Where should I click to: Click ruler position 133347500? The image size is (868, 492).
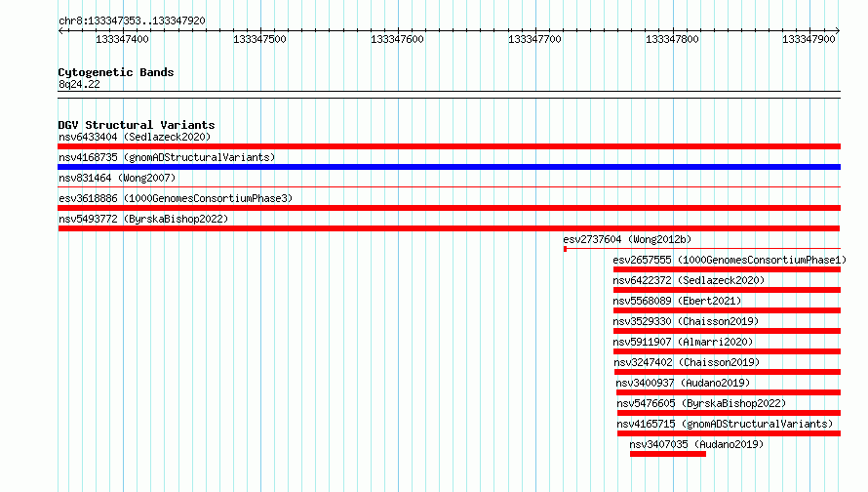259,39
